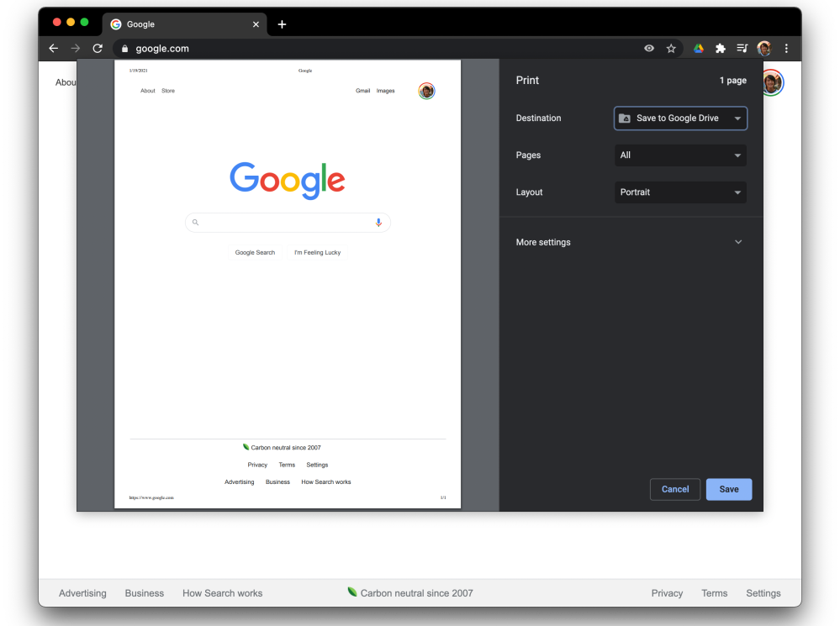Open the Extensions puzzle-piece menu
This screenshot has height=626, width=840.
click(720, 49)
